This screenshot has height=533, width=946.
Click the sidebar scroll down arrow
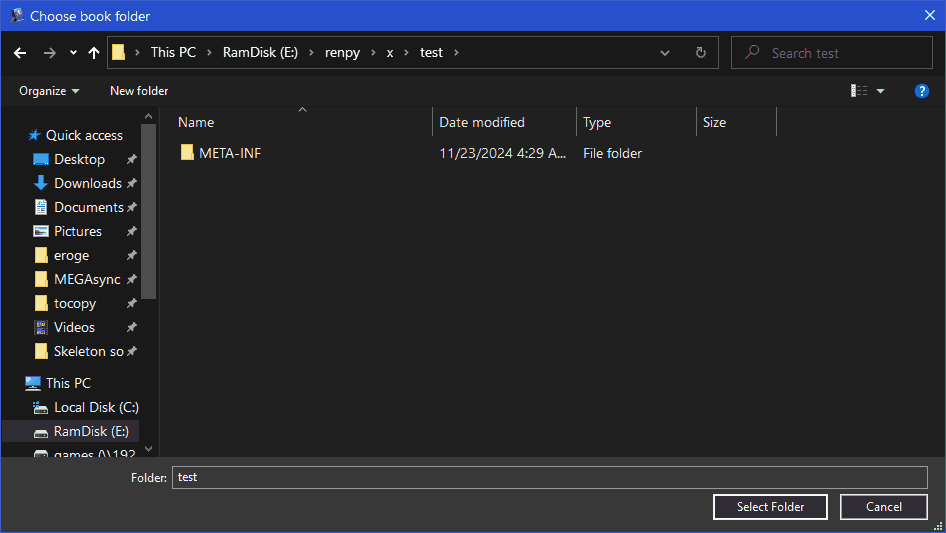click(x=148, y=449)
